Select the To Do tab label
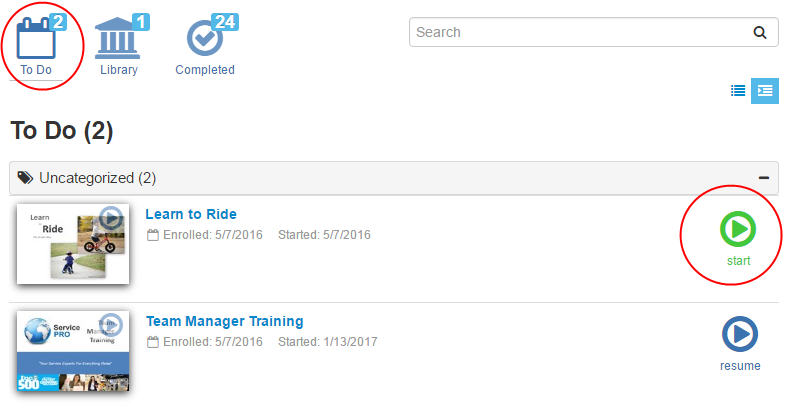The width and height of the screenshot is (787, 410). point(36,70)
